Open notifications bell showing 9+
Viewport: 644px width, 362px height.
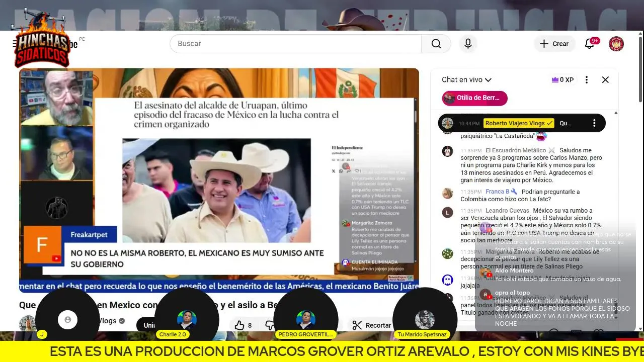coord(590,44)
